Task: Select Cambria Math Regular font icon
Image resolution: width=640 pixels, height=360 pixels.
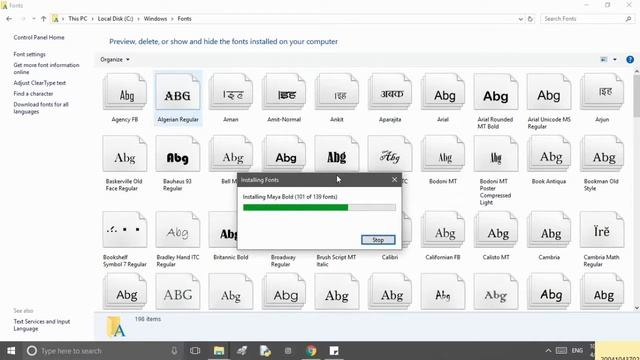Action: 602,230
